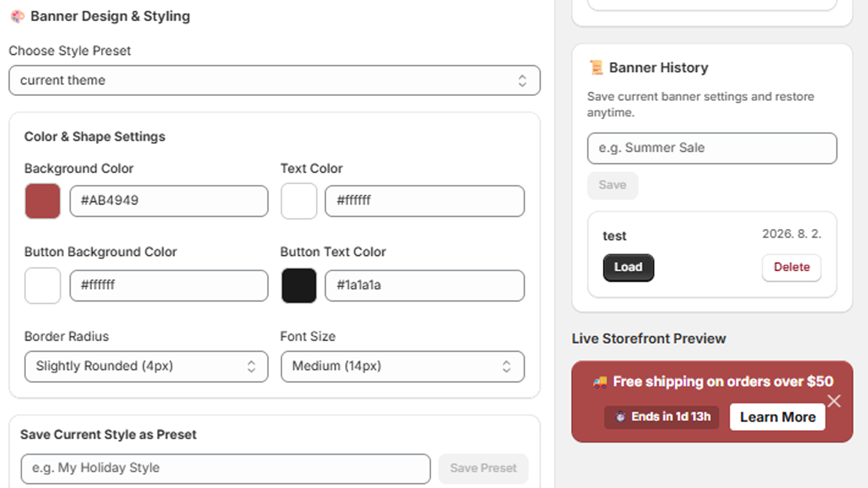Screen dimensions: 868x488
Task: Open the white Text Color swatch
Action: pos(299,201)
